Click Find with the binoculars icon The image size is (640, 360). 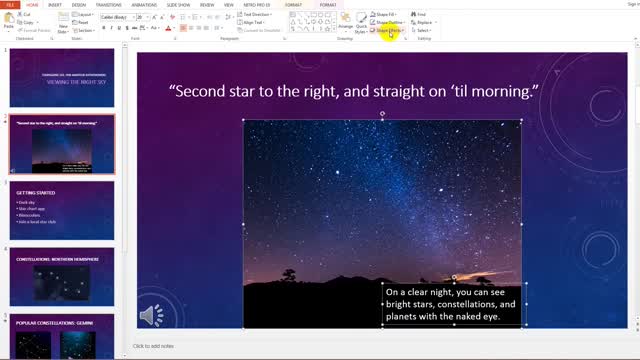[418, 14]
